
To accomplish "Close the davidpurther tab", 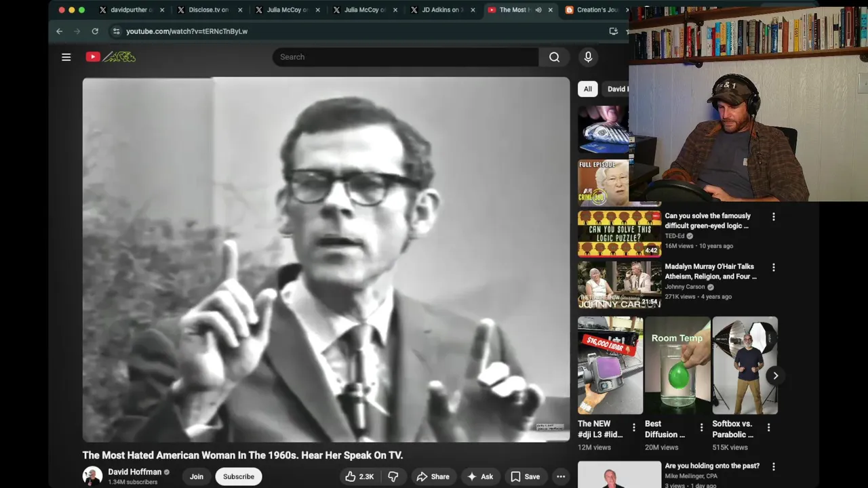I will click(162, 10).
